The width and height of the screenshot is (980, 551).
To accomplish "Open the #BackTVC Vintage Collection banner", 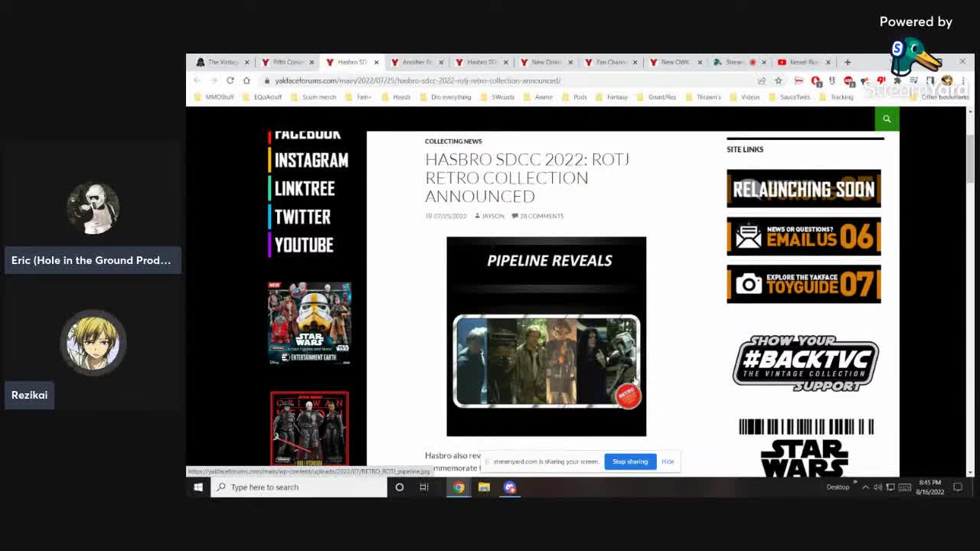I will pos(805,363).
